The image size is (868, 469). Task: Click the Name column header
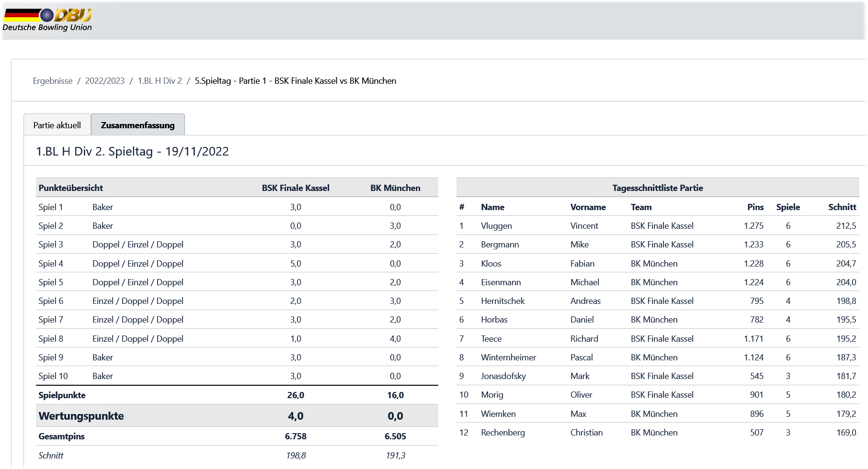[x=492, y=207]
